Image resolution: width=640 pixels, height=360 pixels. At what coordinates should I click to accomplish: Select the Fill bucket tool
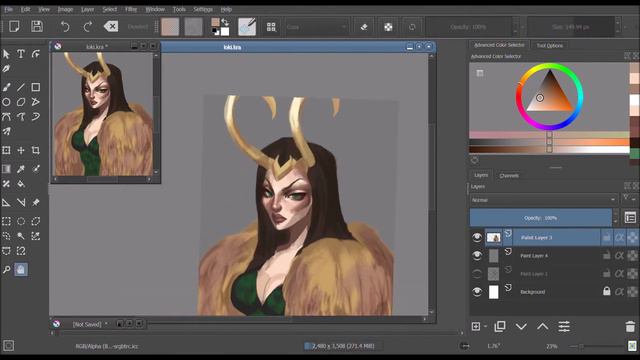[x=21, y=184]
